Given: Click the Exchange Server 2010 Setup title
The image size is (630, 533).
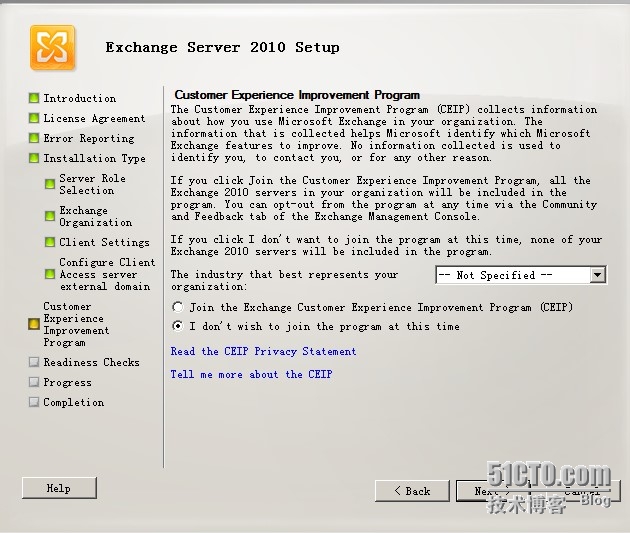Looking at the screenshot, I should [223, 47].
